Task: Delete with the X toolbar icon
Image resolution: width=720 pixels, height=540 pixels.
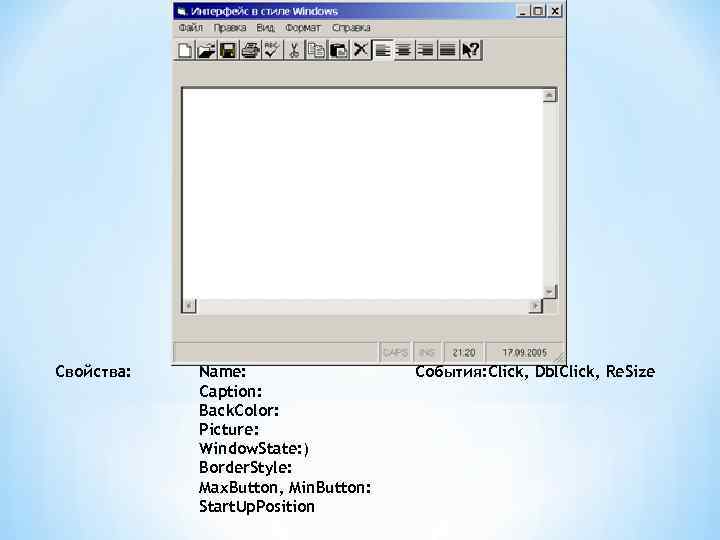Action: 360,50
